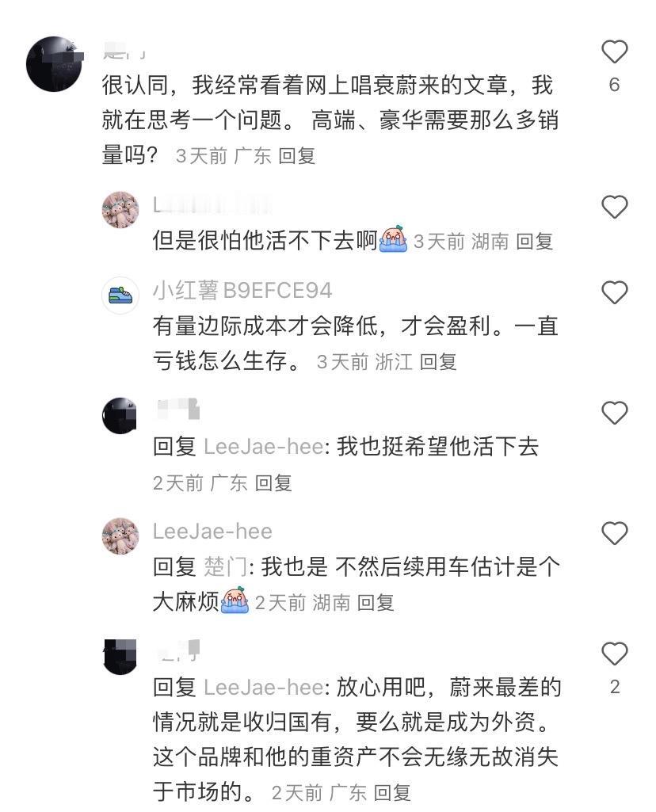Viewport: 656px width, 812px height.
Task: Like the reply 但是很怕他活不下去啊
Action: tap(614, 207)
